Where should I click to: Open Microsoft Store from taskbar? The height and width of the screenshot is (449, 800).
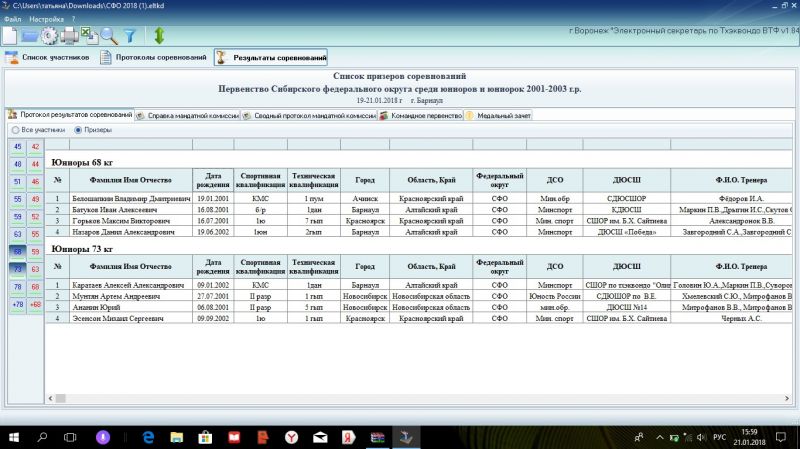(x=205, y=437)
